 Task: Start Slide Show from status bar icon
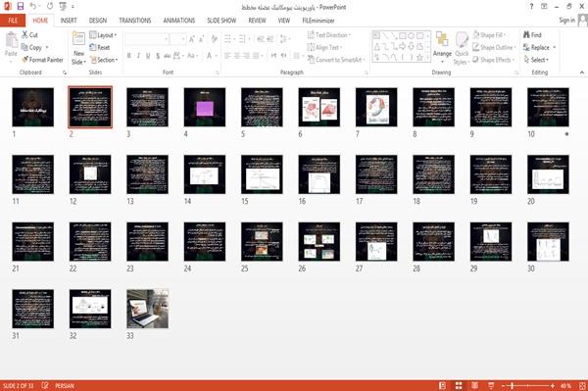click(491, 385)
